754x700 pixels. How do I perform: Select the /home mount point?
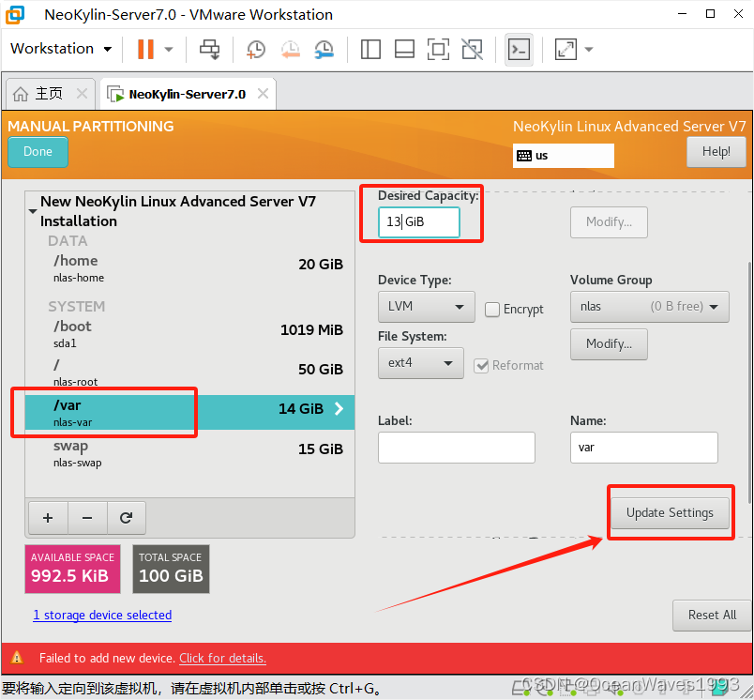pyautogui.click(x=190, y=268)
